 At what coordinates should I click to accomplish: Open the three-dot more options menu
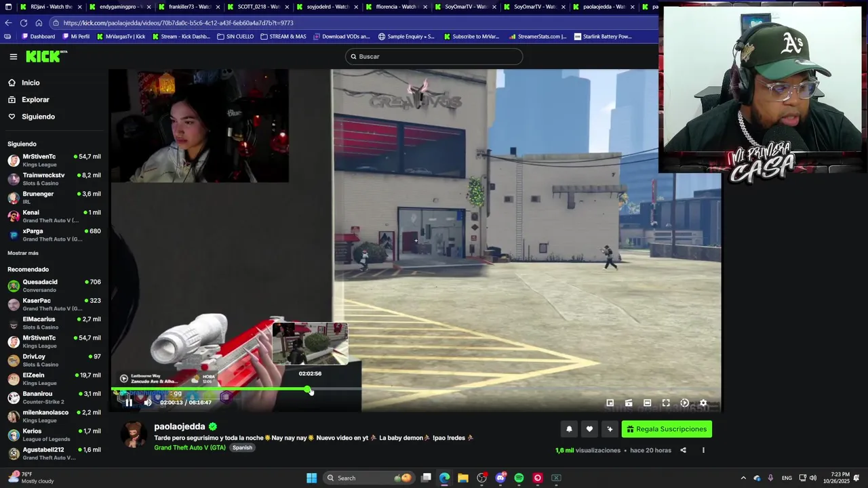point(703,450)
